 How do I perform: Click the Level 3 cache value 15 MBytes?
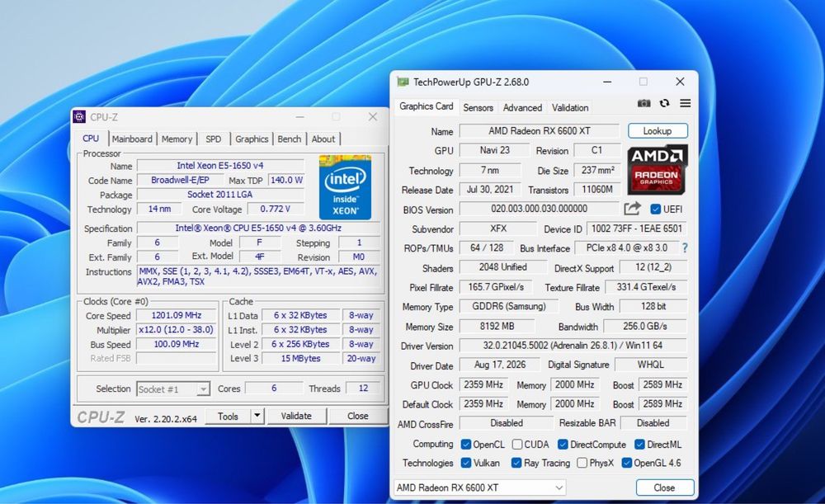click(300, 358)
